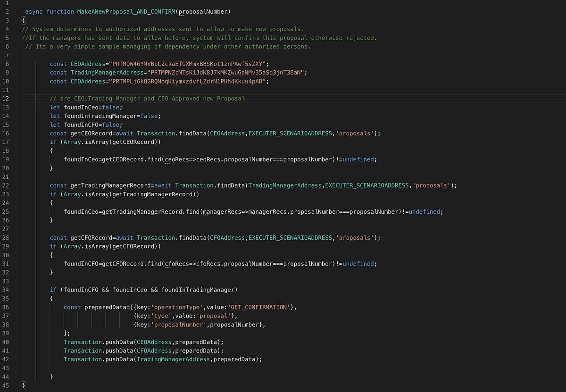Click the managerRecs arrow parameter on line 25
The width and height of the screenshot is (566, 392).
[222, 212]
